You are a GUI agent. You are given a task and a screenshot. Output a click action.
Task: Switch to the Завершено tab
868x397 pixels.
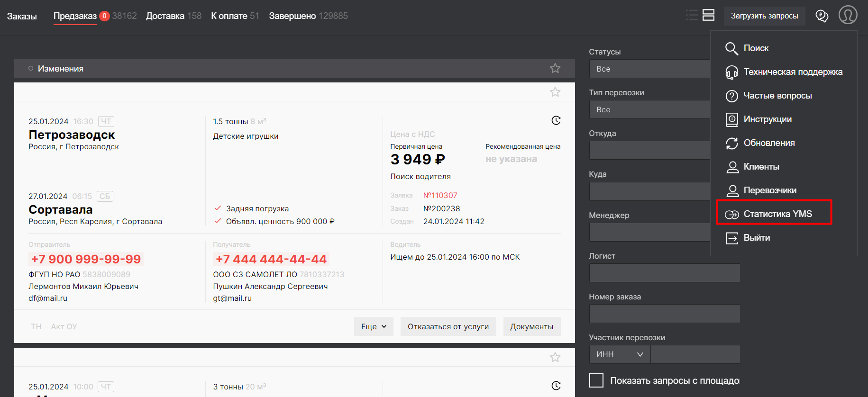coord(292,16)
